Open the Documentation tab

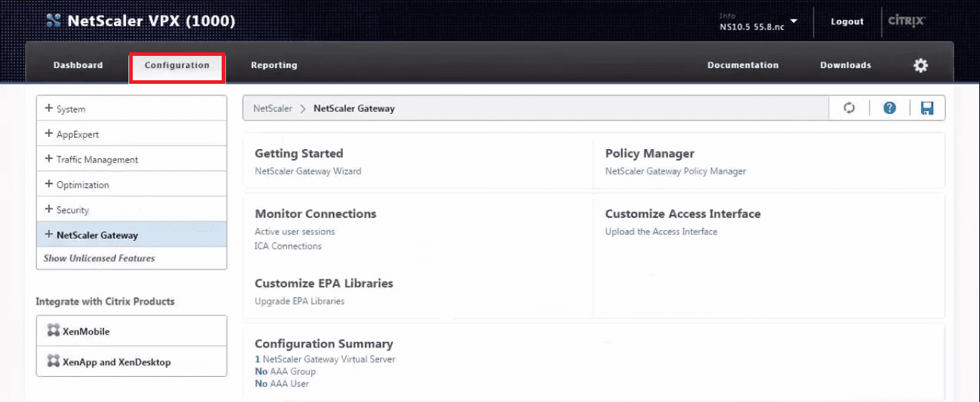click(743, 65)
